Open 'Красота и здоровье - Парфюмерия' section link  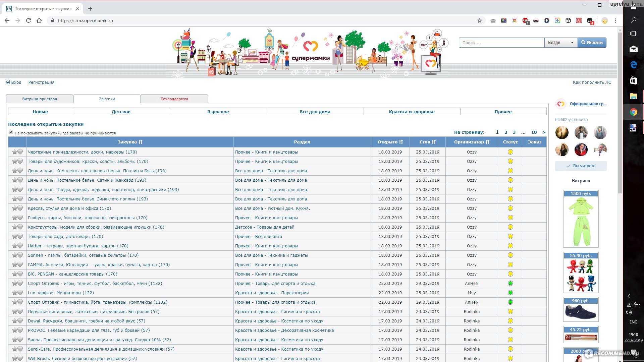coord(272,293)
